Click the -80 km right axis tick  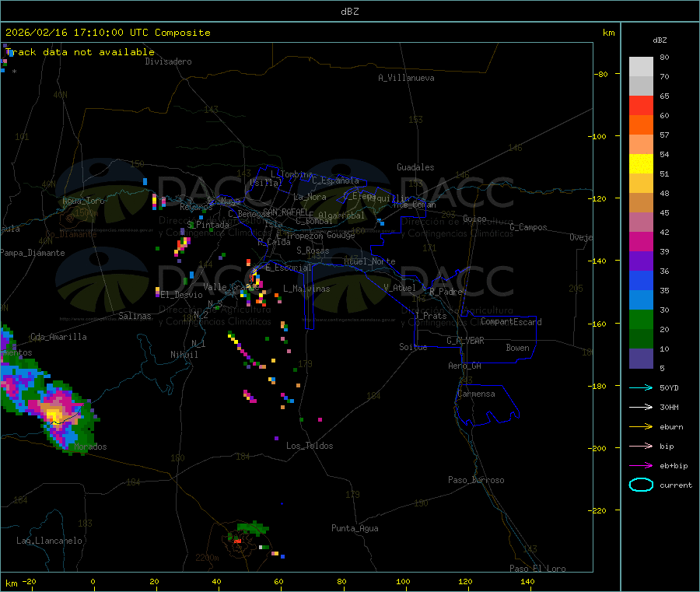(601, 74)
